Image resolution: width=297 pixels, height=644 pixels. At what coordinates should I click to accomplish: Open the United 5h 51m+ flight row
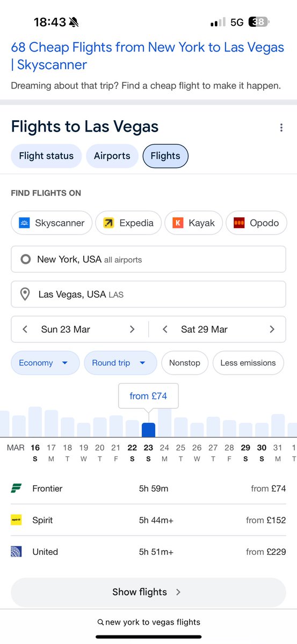(x=148, y=552)
